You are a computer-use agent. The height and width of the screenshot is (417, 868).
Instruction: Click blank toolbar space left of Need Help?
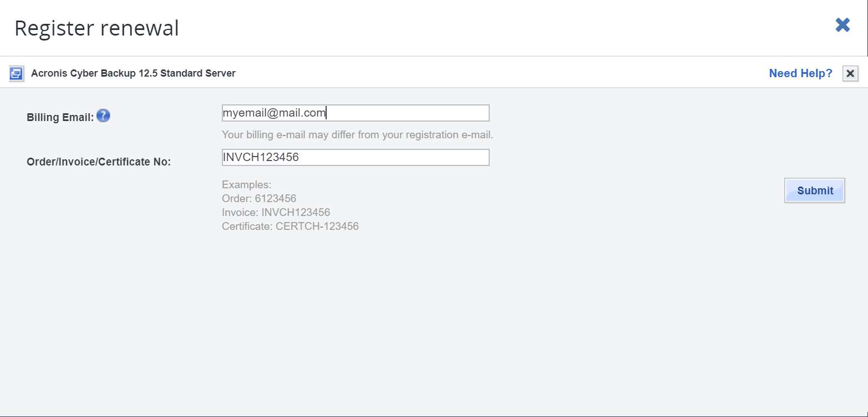[x=499, y=73]
